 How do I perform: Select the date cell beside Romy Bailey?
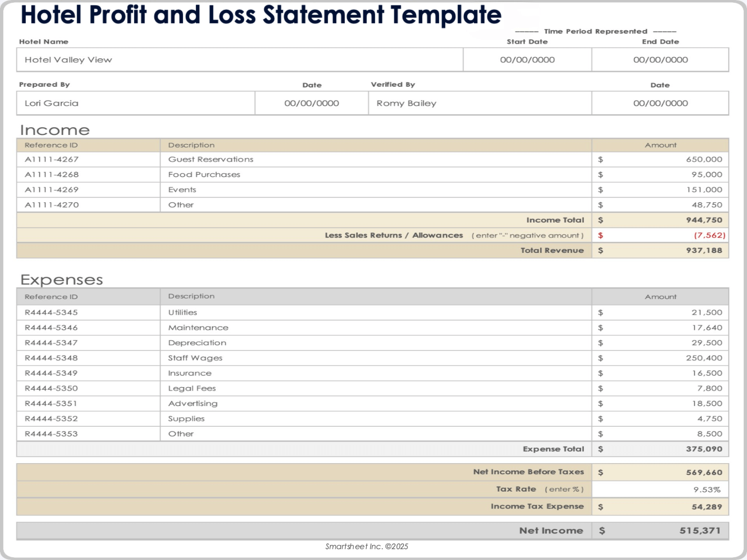click(x=660, y=103)
